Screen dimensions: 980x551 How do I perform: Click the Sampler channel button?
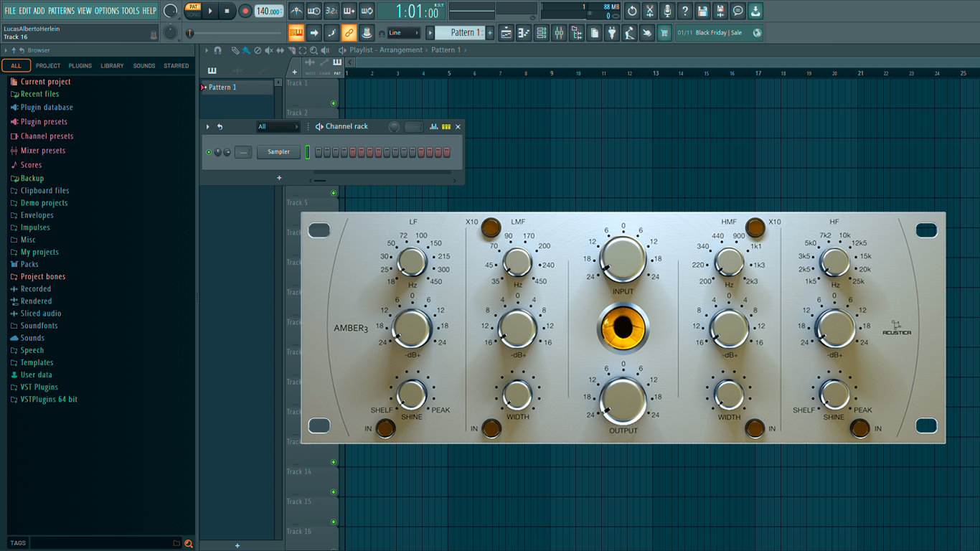click(279, 152)
